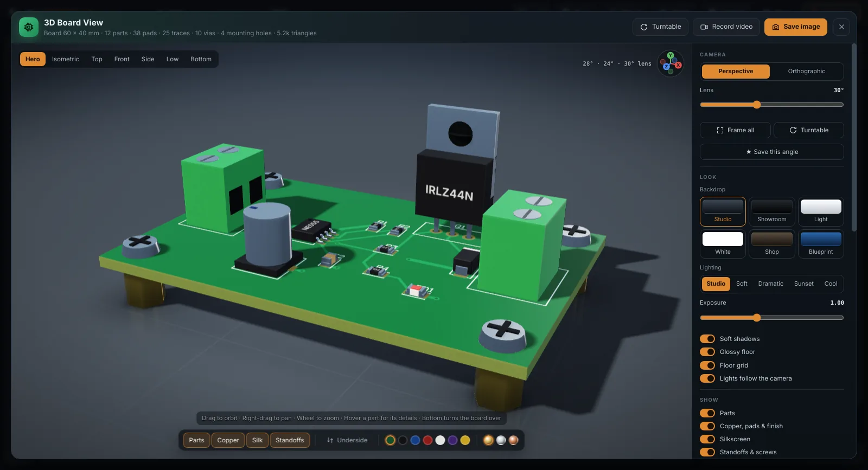Start recording with the Record video button
This screenshot has width=868, height=470.
point(726,27)
